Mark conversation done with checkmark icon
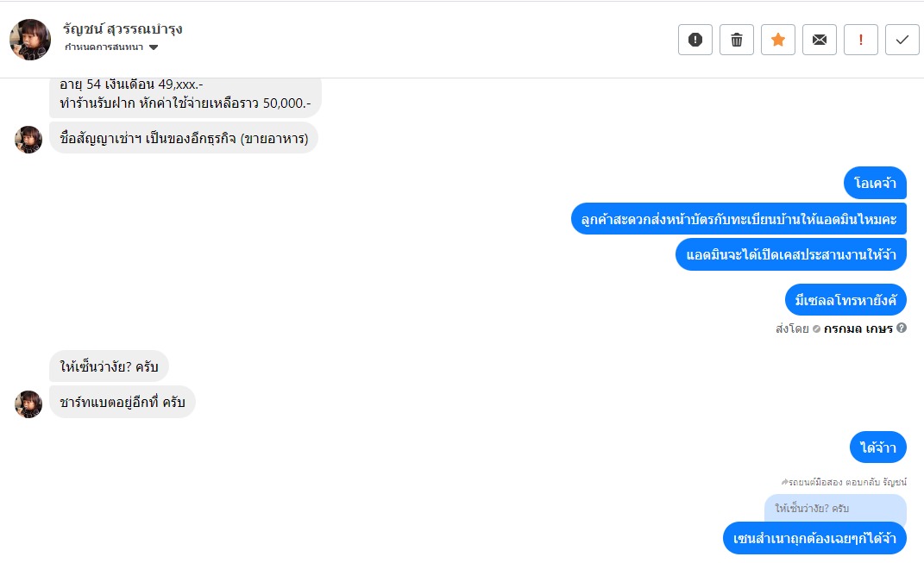924x563 pixels. click(902, 40)
